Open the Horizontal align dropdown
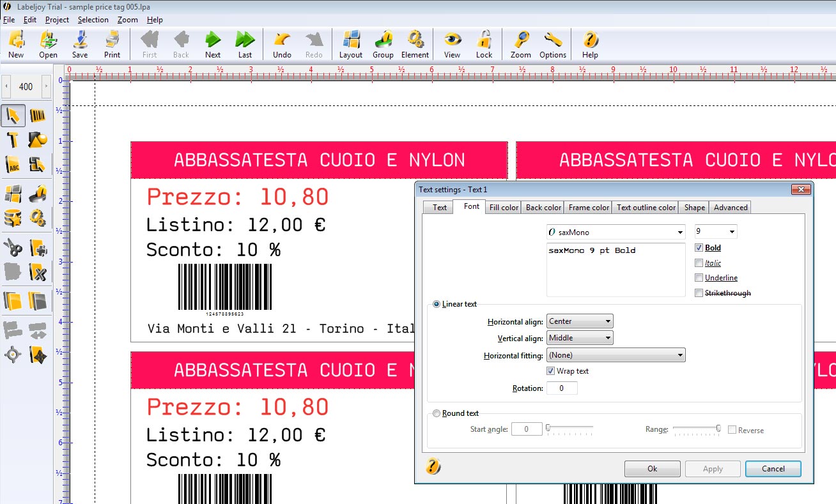The image size is (836, 504). (580, 321)
